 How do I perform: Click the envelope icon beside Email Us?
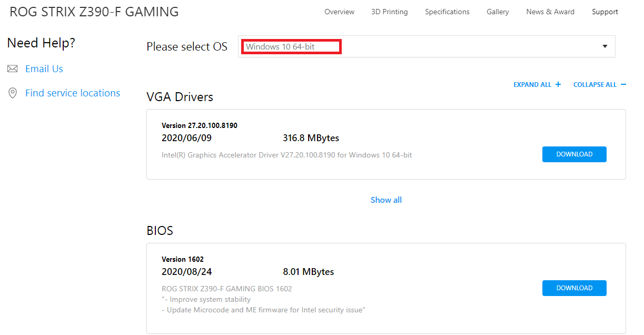pyautogui.click(x=13, y=69)
